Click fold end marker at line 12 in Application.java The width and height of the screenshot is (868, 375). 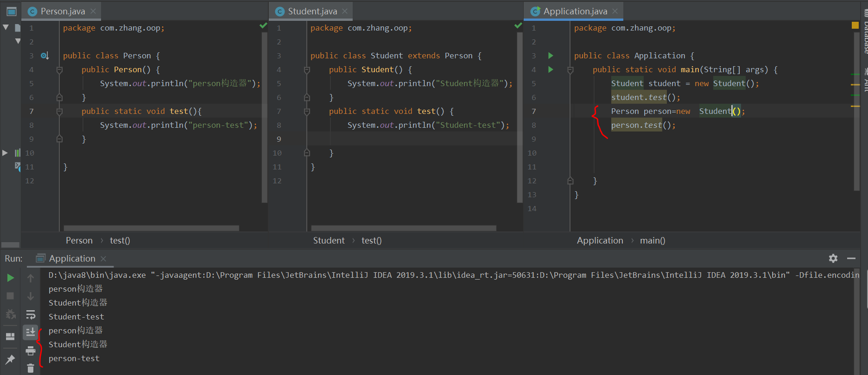pyautogui.click(x=570, y=181)
